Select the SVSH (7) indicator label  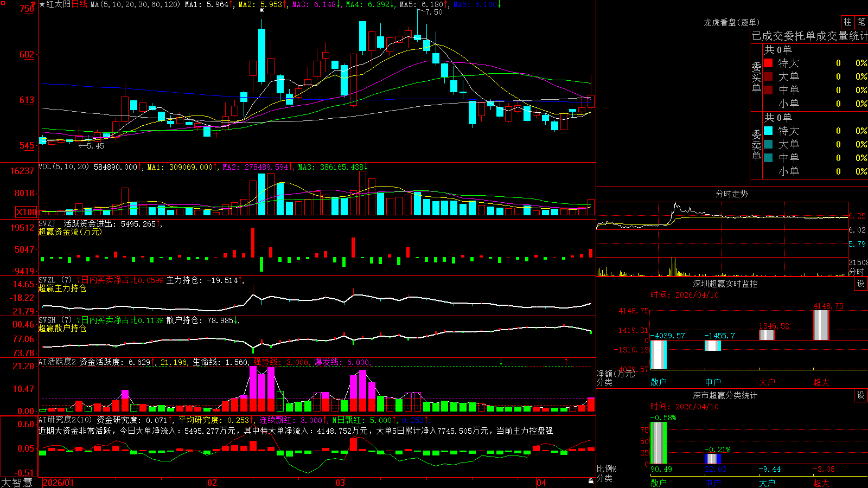pyautogui.click(x=55, y=320)
